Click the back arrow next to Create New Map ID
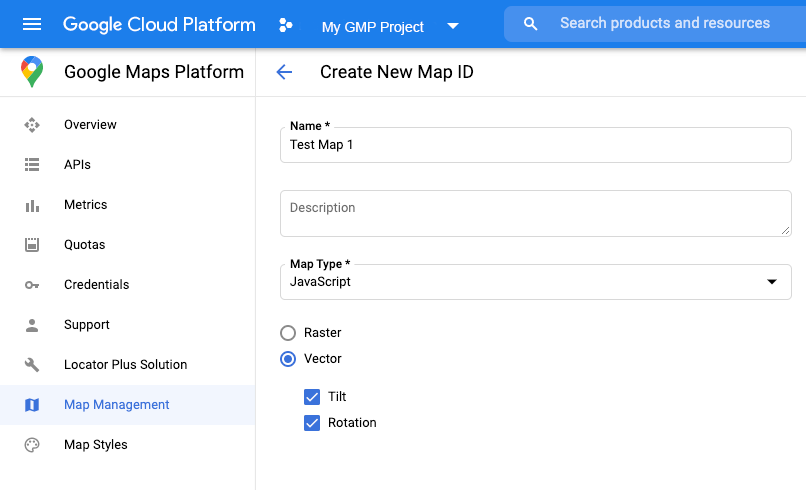 click(x=284, y=72)
